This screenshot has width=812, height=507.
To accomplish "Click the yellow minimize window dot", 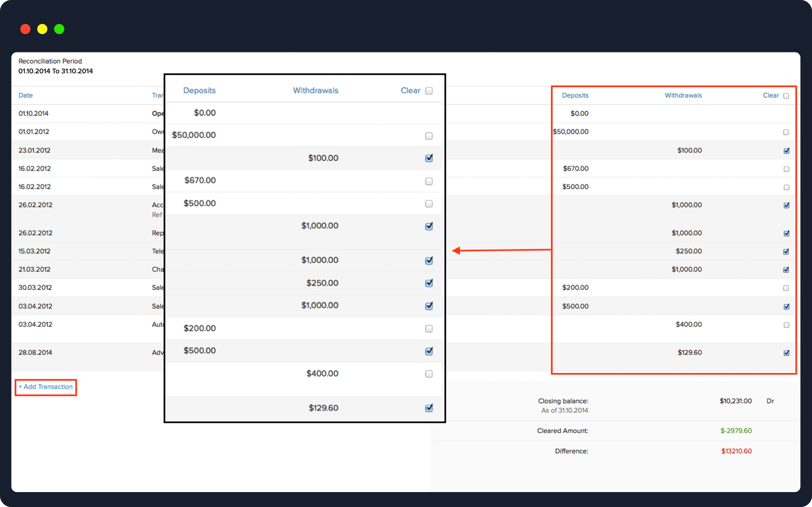I will click(x=42, y=29).
